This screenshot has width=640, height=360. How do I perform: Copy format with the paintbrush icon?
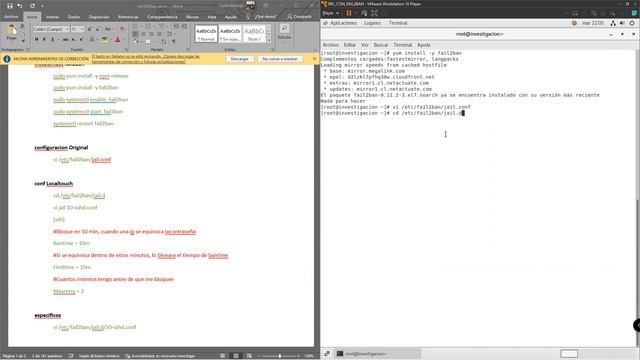(22, 40)
